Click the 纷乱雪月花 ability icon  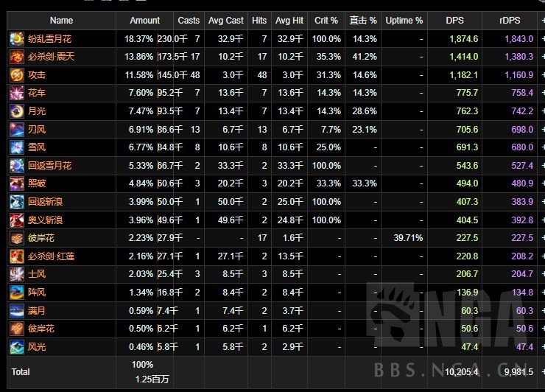coord(16,38)
